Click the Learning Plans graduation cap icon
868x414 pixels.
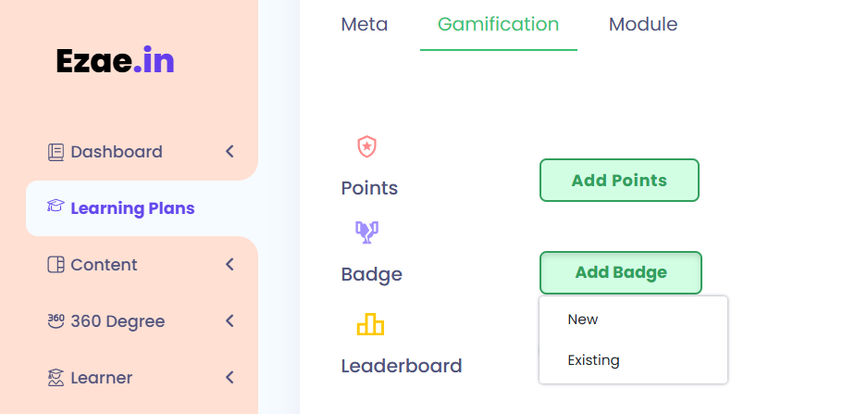pos(56,207)
